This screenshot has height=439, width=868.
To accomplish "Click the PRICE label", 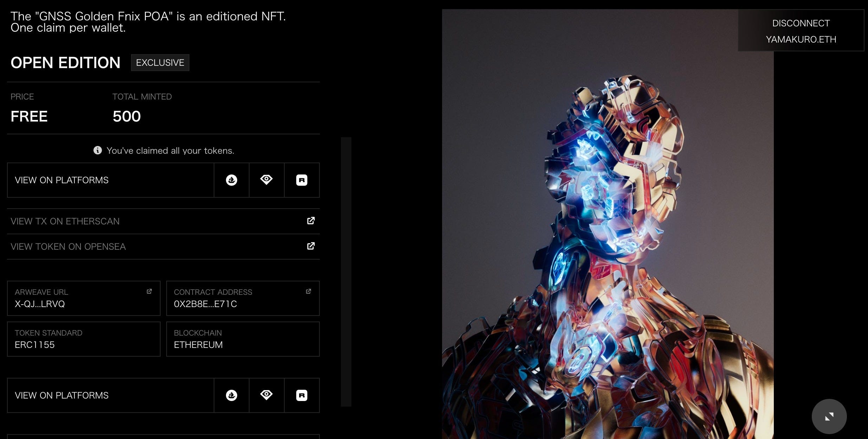I will [22, 97].
